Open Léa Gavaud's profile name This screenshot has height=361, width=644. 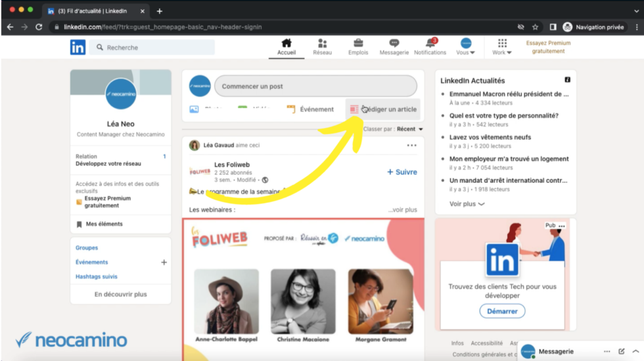click(x=218, y=145)
